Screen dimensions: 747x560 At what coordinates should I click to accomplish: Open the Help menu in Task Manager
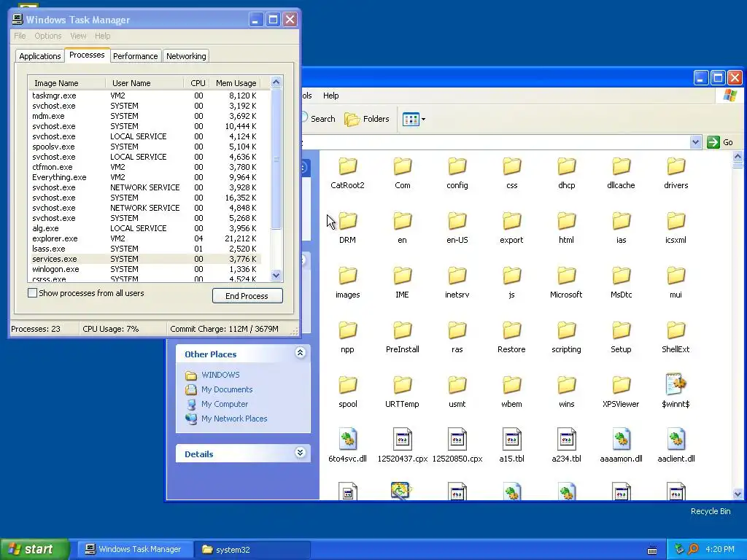pyautogui.click(x=102, y=36)
